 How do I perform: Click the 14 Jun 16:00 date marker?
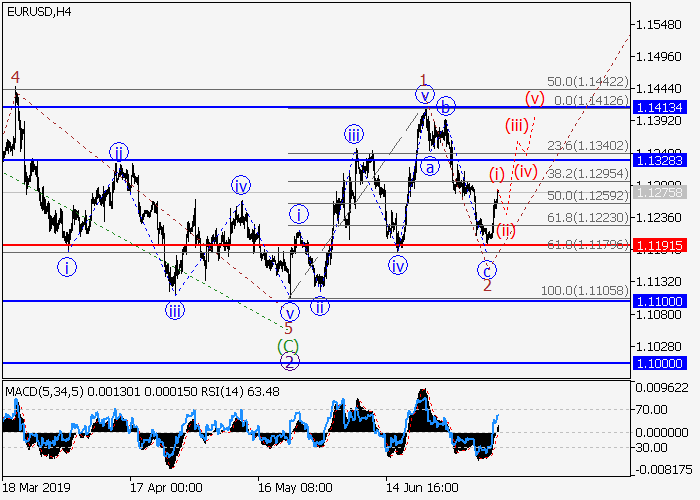424,488
